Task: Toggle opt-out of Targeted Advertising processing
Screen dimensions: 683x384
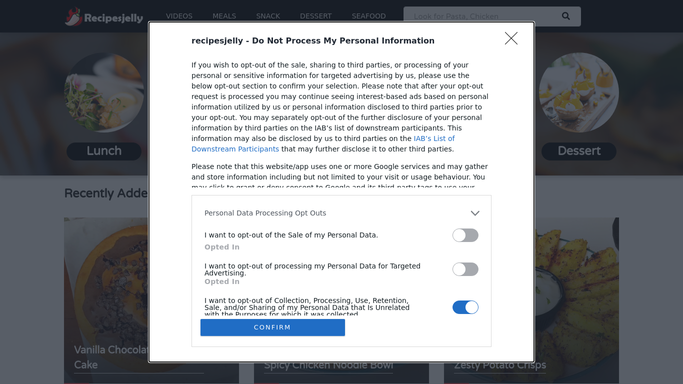Action: (x=465, y=269)
